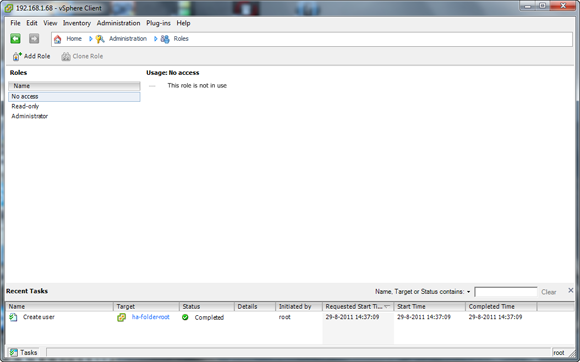Open the Inventory menu
580x362 pixels.
(77, 23)
